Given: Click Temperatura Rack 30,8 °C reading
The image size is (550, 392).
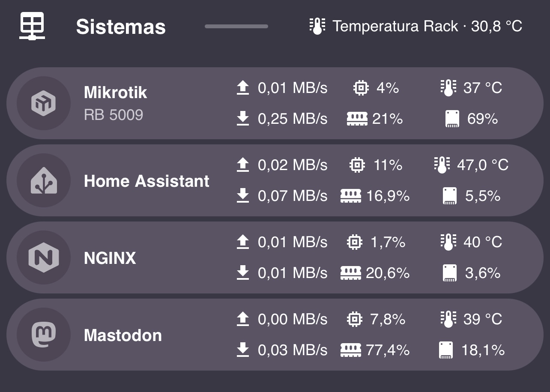Looking at the screenshot, I should [x=427, y=26].
